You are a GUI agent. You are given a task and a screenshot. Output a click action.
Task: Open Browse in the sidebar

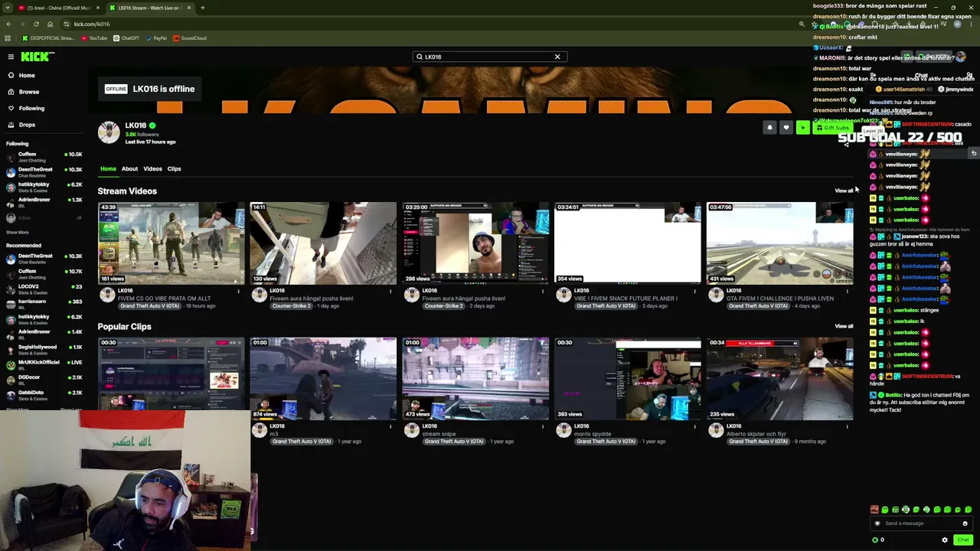pos(28,92)
